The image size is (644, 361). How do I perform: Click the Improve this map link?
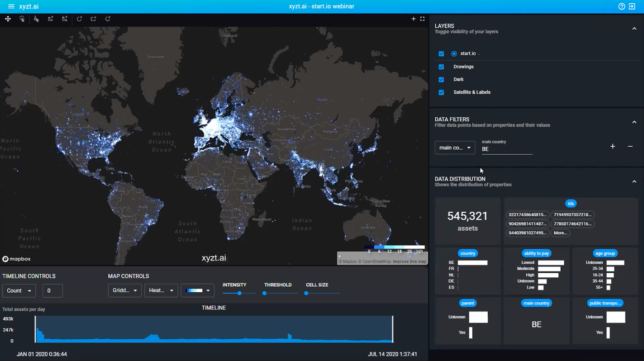coord(409,261)
